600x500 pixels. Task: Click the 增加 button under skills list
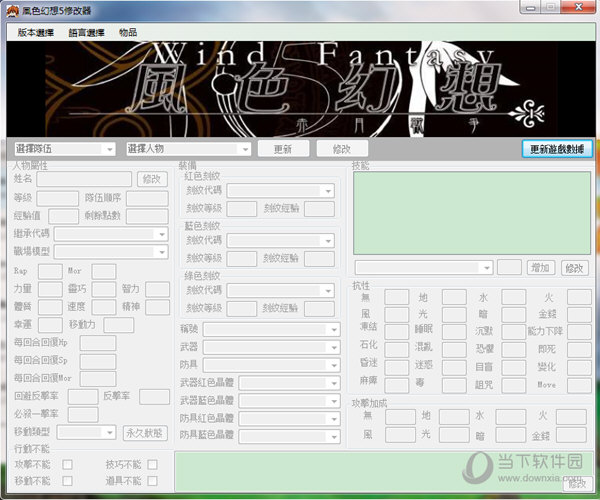[541, 268]
